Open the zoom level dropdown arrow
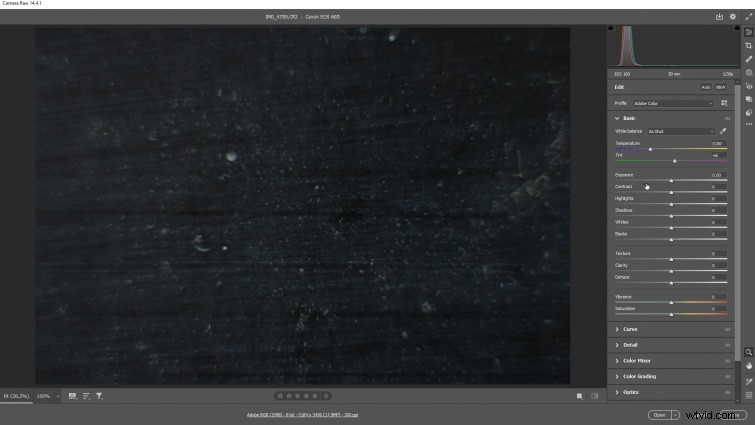This screenshot has width=755, height=425. 58,396
